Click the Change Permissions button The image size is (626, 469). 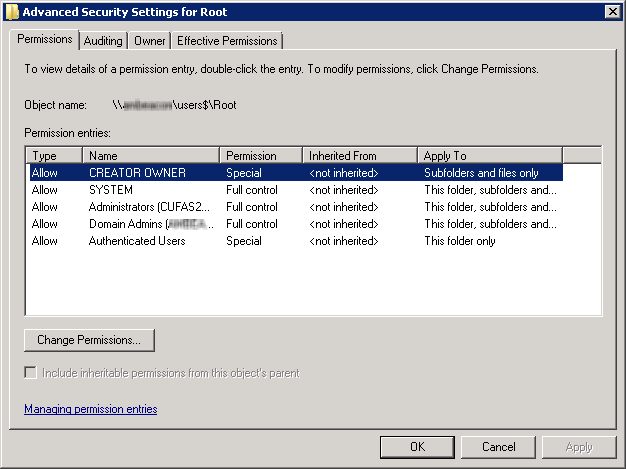coord(89,340)
